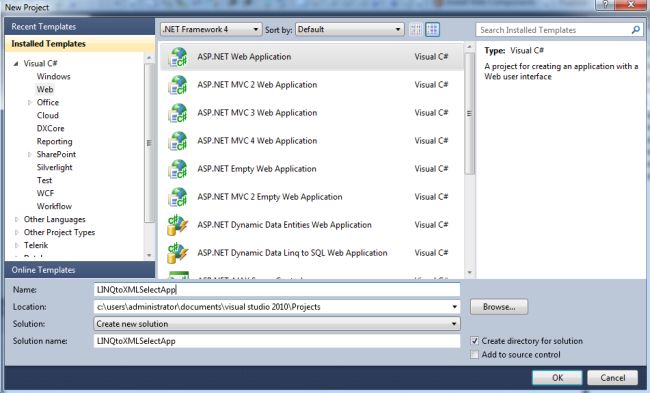Click the Browse... button
Image resolution: width=650 pixels, height=393 pixels.
[x=499, y=307]
